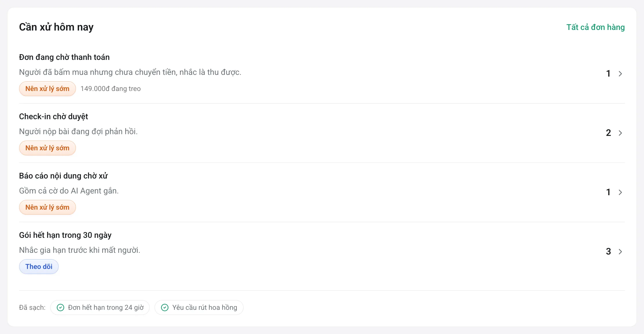
Task: Click description Gồm cả cờ do AI Agent gắn
Action: tap(69, 191)
